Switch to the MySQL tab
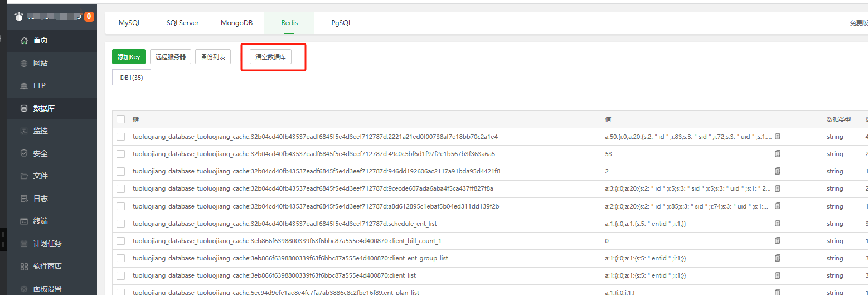Screen dimensions: 868x295 point(130,23)
